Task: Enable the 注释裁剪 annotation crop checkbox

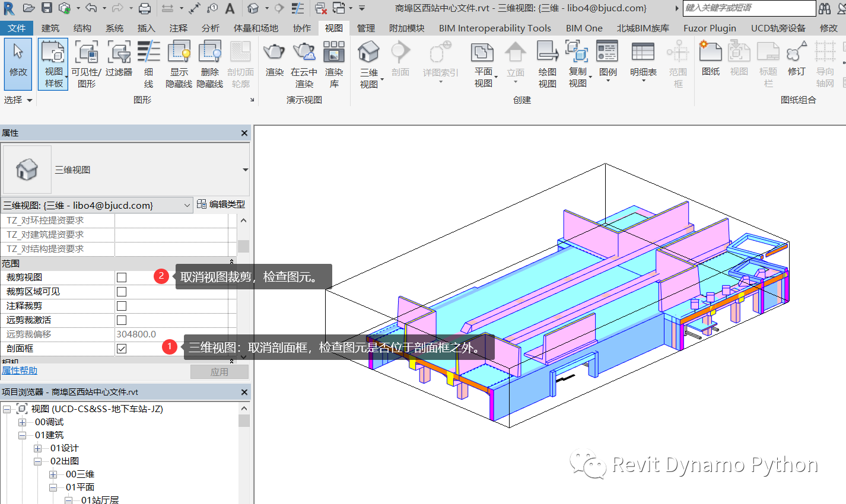Action: coord(122,306)
